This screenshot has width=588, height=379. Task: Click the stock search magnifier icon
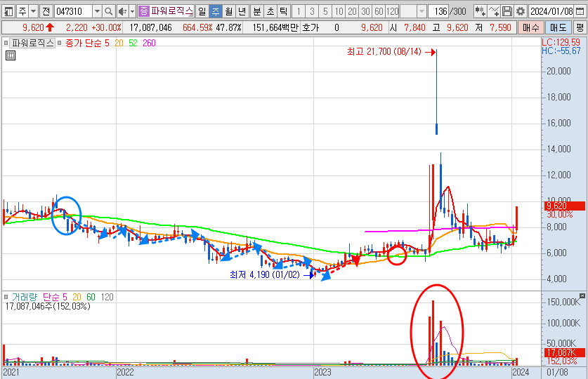pos(108,11)
